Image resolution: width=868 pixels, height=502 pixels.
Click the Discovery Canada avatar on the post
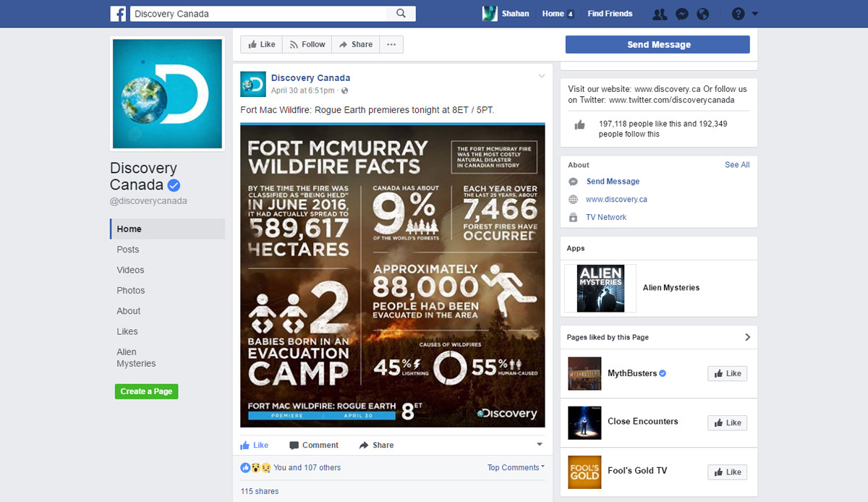coord(252,84)
